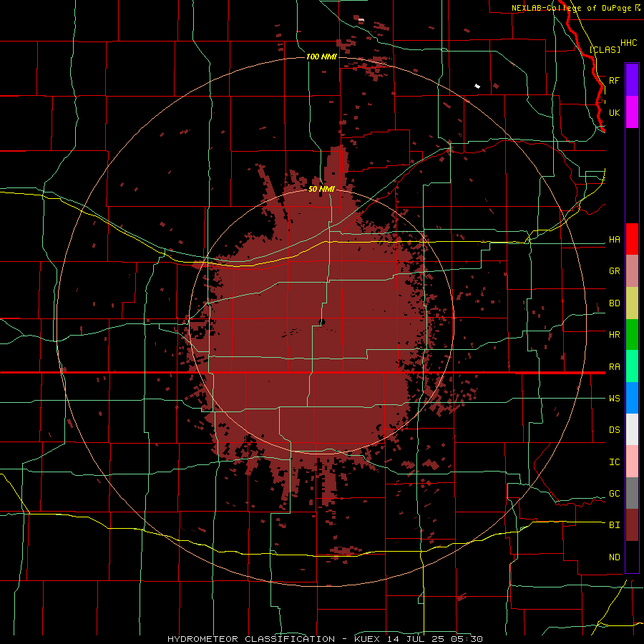Select the DS white legend swatch
Screen dimensions: 644x644
632,429
